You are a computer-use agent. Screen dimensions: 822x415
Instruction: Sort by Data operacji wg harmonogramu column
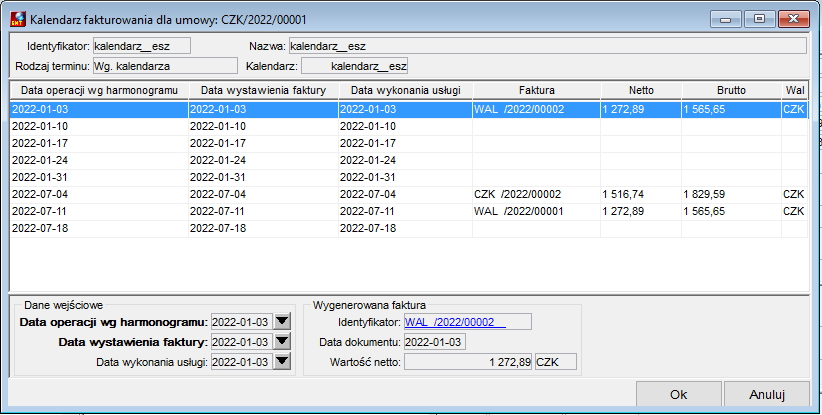99,90
